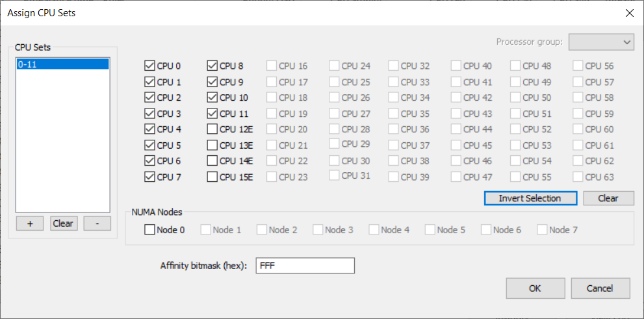Click the minus button to remove CPU set
The image size is (644, 319).
pos(97,223)
